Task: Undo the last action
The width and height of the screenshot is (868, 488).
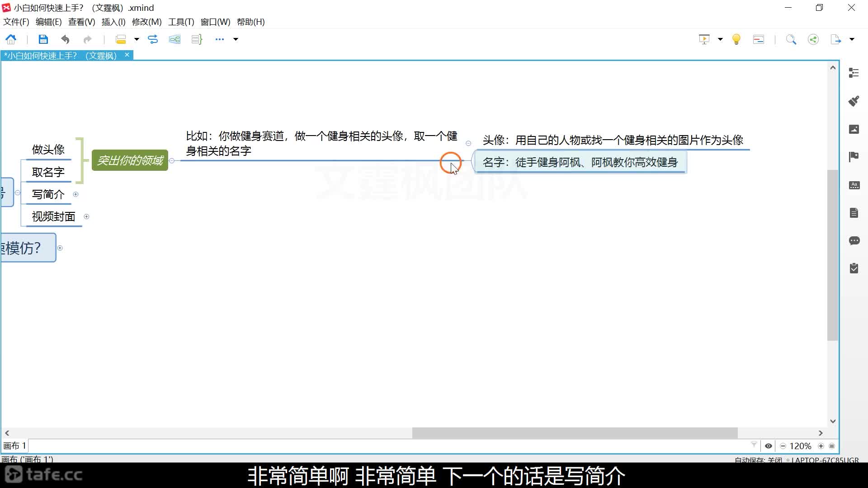Action: click(x=66, y=39)
